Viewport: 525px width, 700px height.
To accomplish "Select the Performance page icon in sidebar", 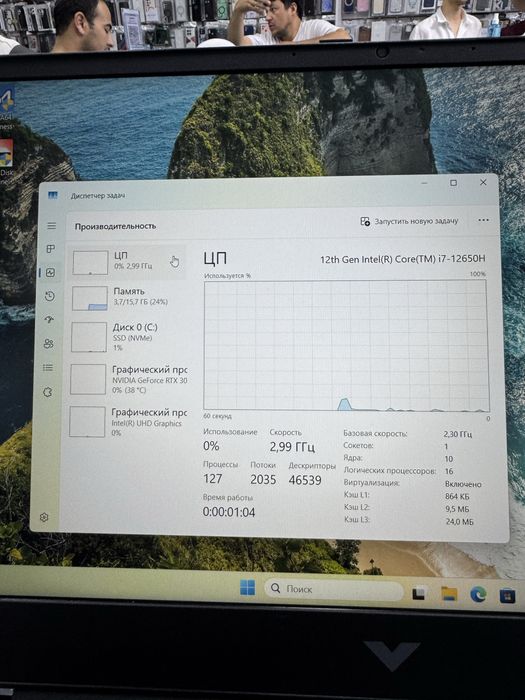I will tap(50, 272).
